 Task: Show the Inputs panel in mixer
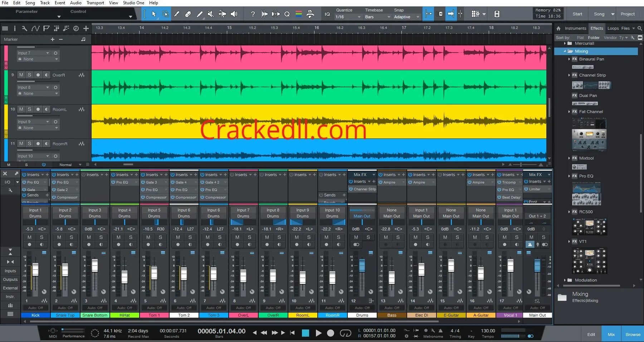[x=10, y=271]
